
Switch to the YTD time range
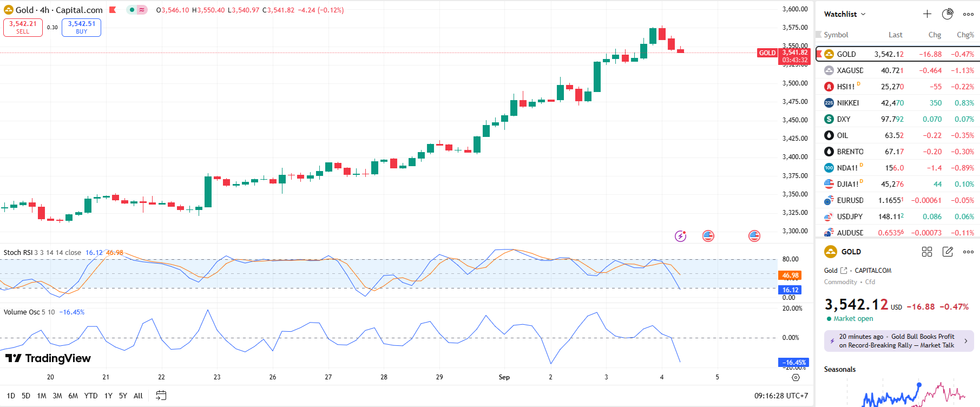point(91,396)
